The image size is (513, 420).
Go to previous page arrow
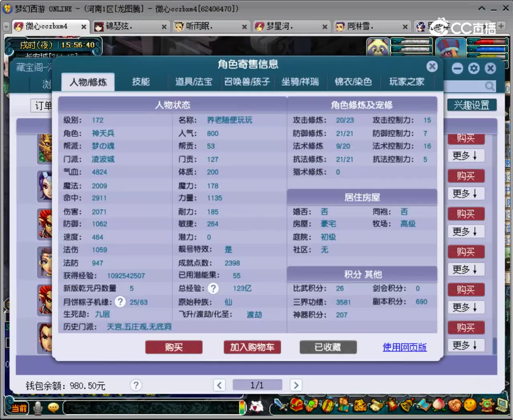click(219, 385)
